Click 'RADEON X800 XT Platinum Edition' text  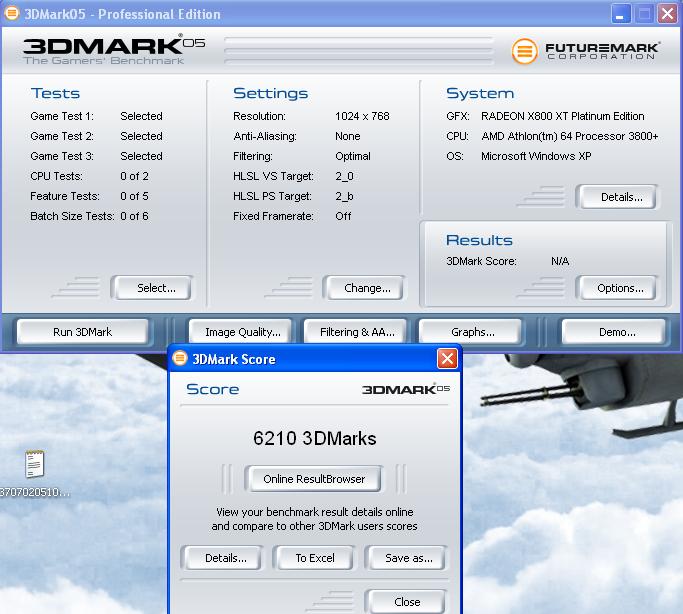tap(562, 116)
